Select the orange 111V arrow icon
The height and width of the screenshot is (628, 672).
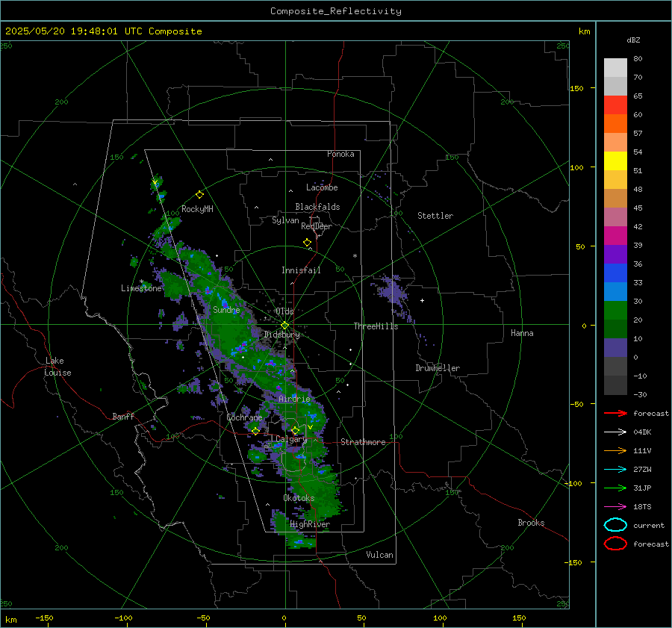615,450
